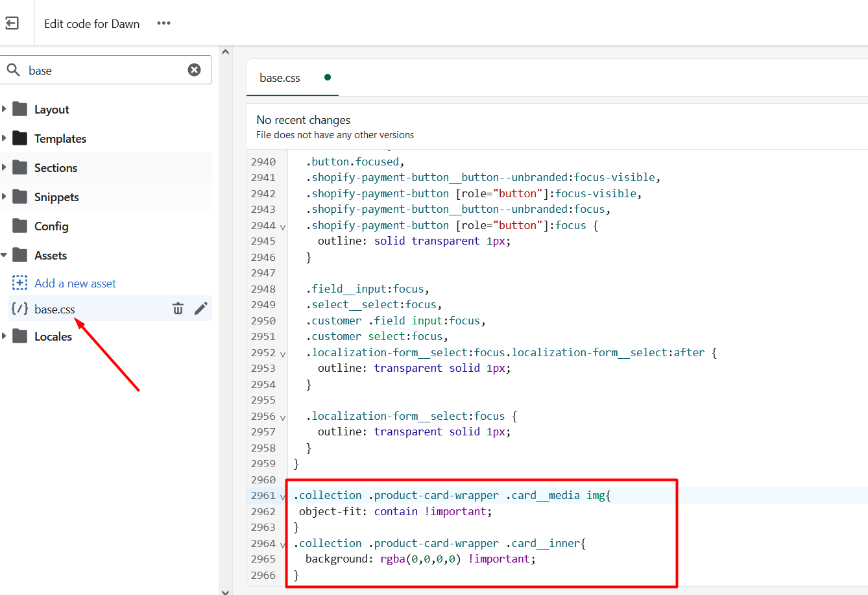Exit the code editor via back icon
Viewport: 868px width, 595px height.
tap(12, 23)
